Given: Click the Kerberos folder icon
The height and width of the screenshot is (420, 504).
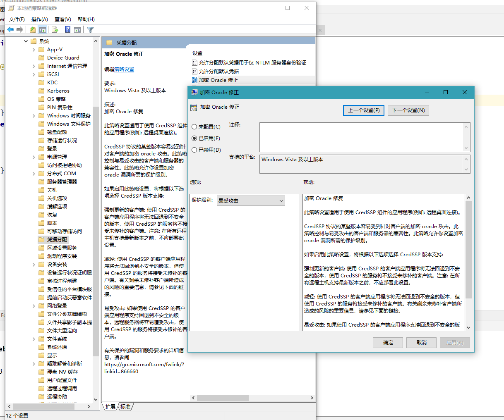Looking at the screenshot, I should pos(41,91).
